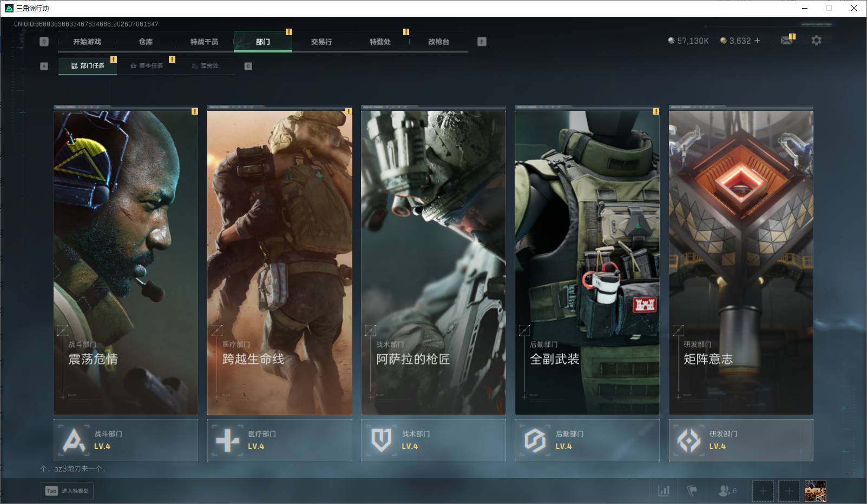Switch to the 交易行 tab
Screen dimensions: 867x504
coord(321,42)
